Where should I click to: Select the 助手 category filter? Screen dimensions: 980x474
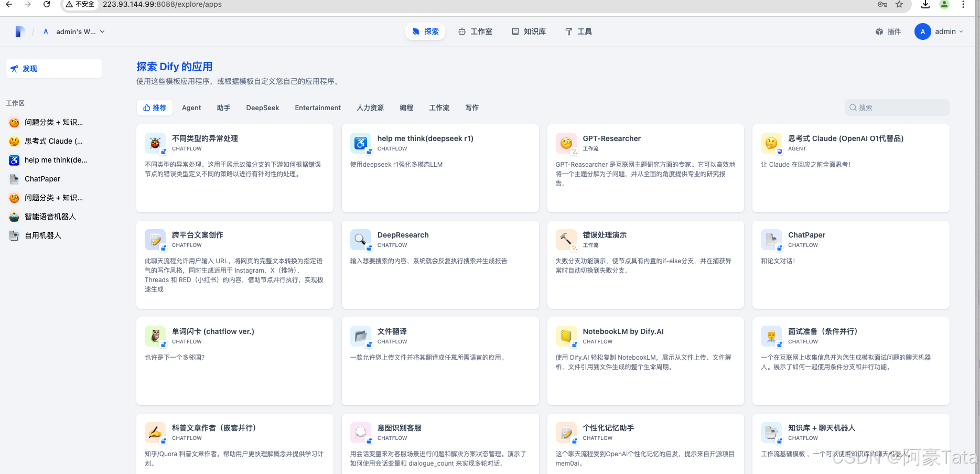(x=223, y=107)
